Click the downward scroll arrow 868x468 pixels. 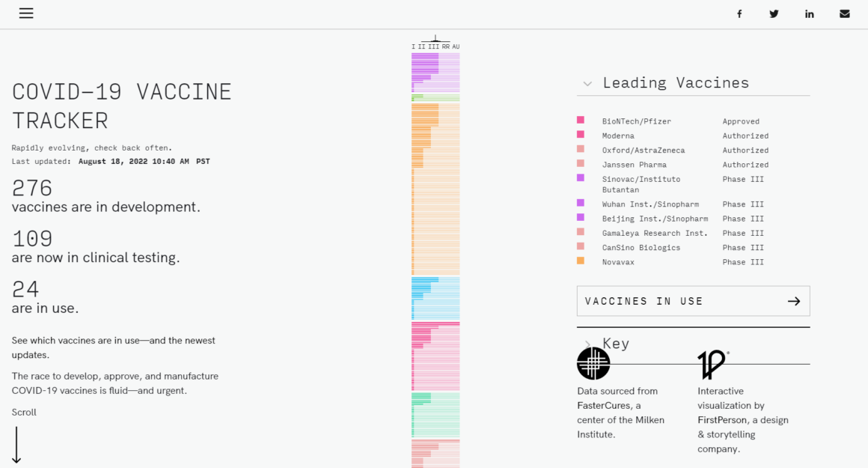click(16, 444)
